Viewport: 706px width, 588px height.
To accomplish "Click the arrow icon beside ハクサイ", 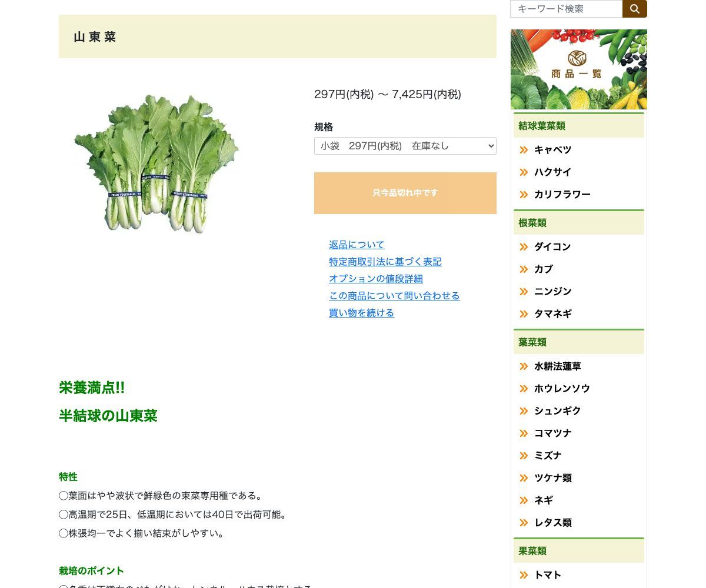I will coord(524,172).
